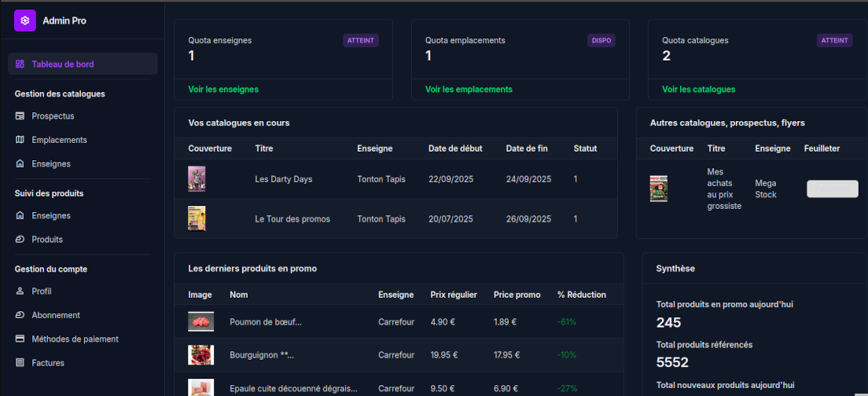This screenshot has width=868, height=396.
Task: Click the Factures list icon
Action: click(x=20, y=363)
